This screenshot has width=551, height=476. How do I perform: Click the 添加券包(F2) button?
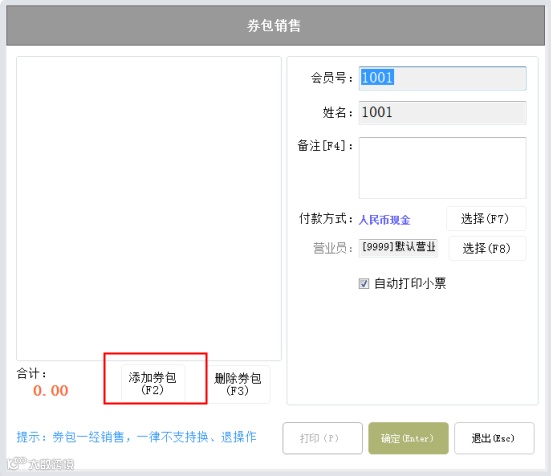[153, 383]
